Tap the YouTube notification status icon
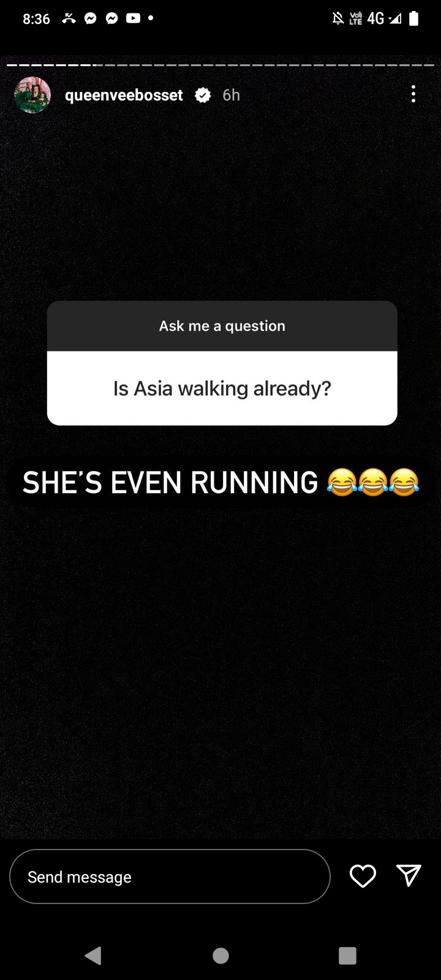The image size is (441, 980). click(133, 19)
